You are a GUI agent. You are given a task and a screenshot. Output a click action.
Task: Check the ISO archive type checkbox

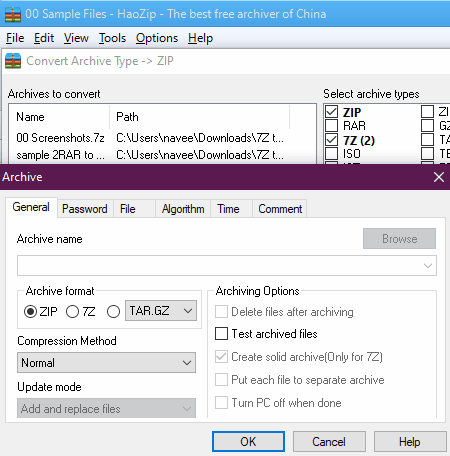pyautogui.click(x=332, y=154)
